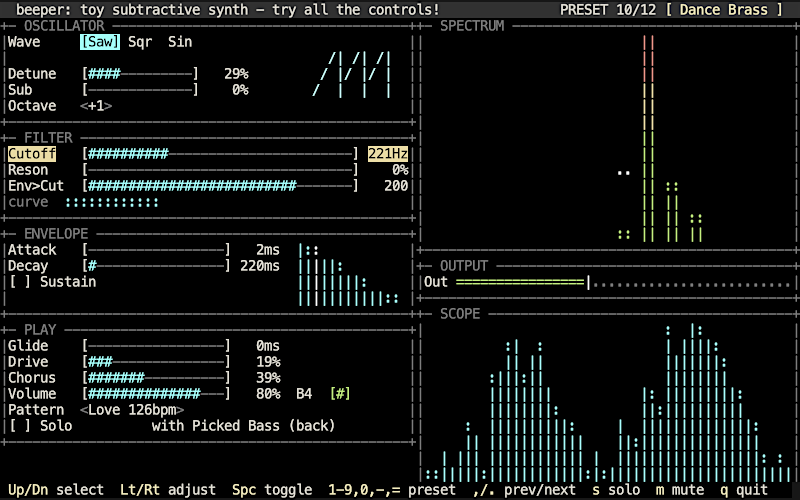
Task: Select the Saw waveform option
Action: coord(100,42)
